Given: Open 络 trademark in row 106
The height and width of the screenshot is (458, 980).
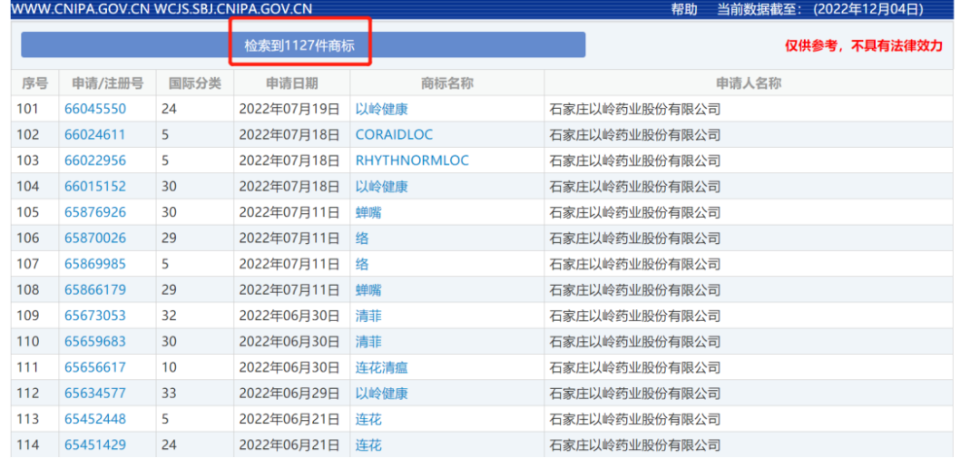Looking at the screenshot, I should [x=362, y=238].
